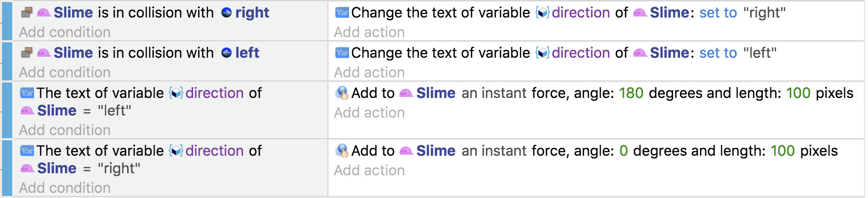
Task: Click the force icon for the 180 degrees action
Action: tap(342, 93)
